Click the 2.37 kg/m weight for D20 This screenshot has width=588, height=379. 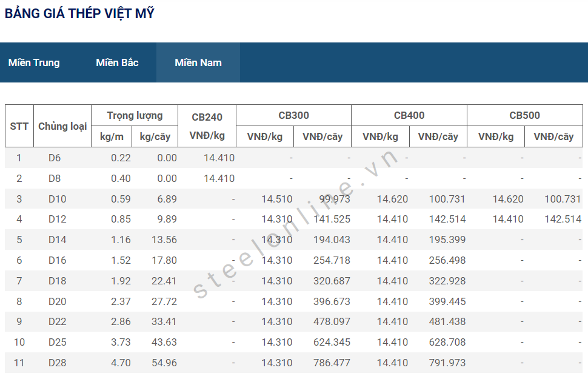pyautogui.click(x=121, y=302)
